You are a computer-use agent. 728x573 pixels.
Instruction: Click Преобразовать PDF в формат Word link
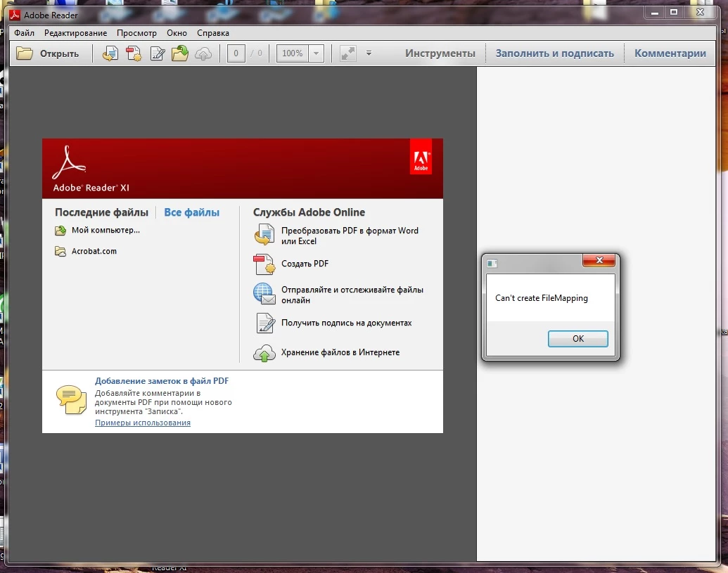[350, 236]
